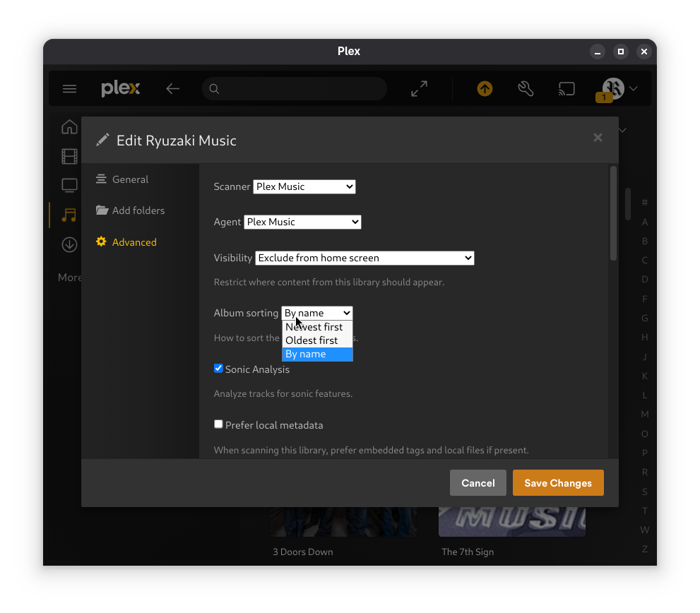Click the Plex logo

(121, 88)
